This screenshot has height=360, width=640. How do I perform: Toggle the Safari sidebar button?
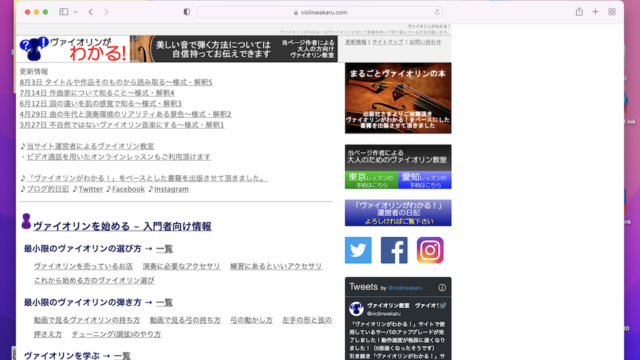[x=64, y=12]
